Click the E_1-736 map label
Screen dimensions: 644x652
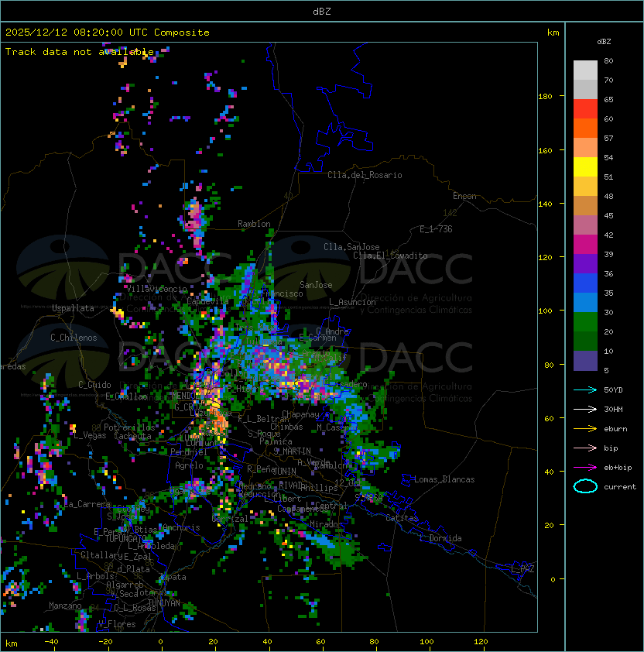(436, 229)
